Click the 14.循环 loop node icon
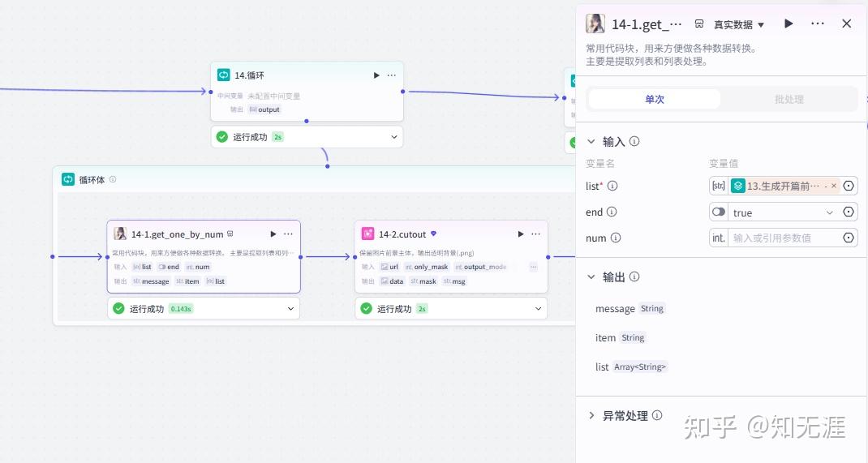The image size is (868, 463). click(224, 75)
